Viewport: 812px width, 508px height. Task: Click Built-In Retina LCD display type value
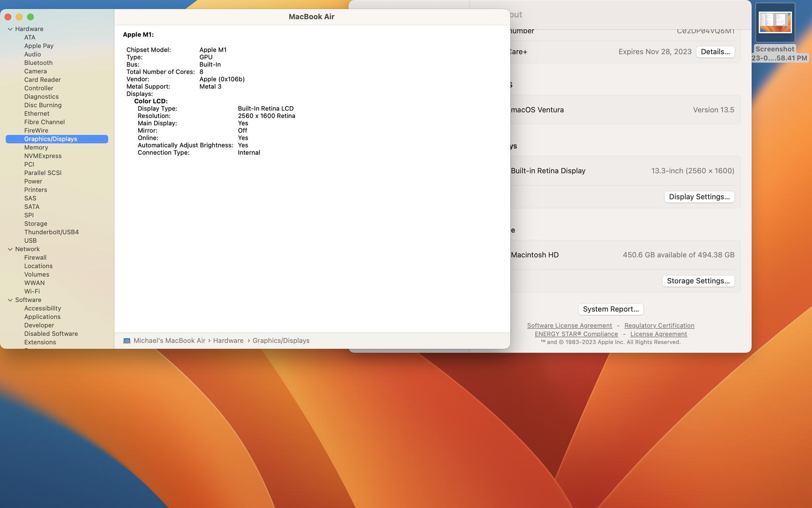pyautogui.click(x=265, y=109)
